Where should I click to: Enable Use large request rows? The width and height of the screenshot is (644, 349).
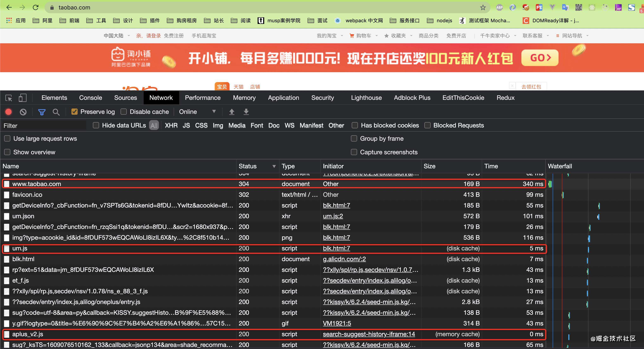(7, 138)
